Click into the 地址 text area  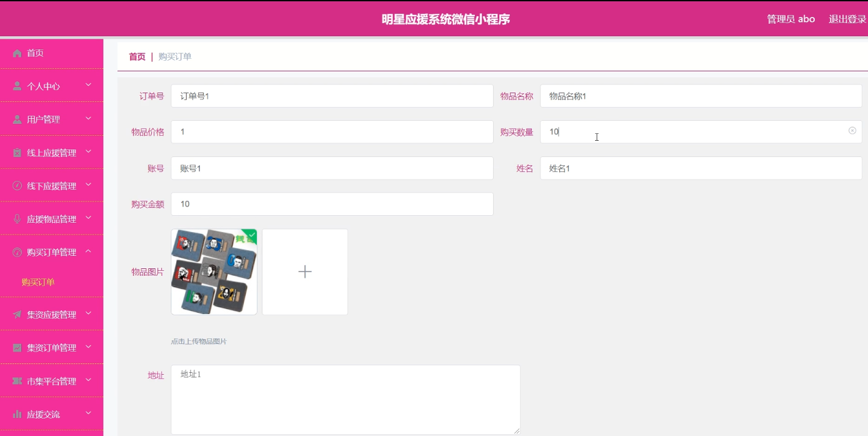pyautogui.click(x=345, y=399)
